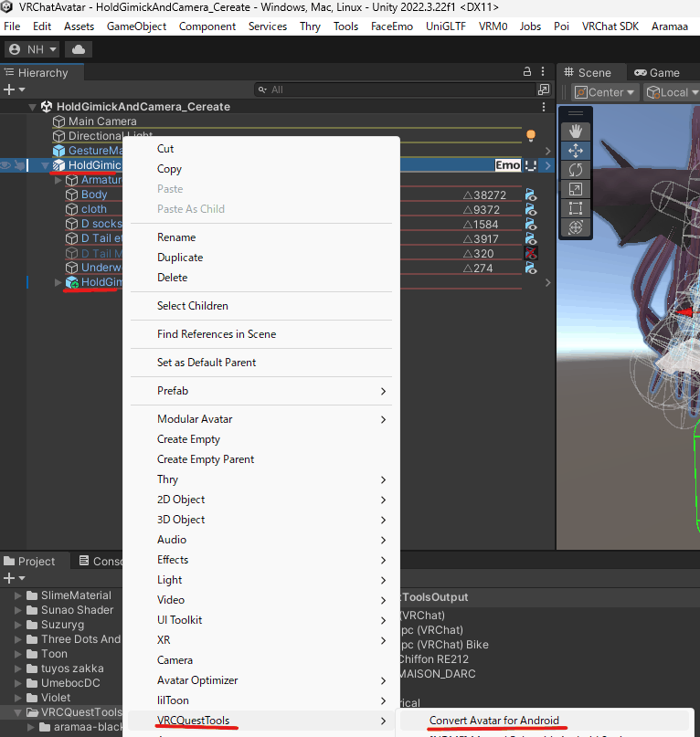
Task: Select the Hand view tool
Action: (576, 132)
